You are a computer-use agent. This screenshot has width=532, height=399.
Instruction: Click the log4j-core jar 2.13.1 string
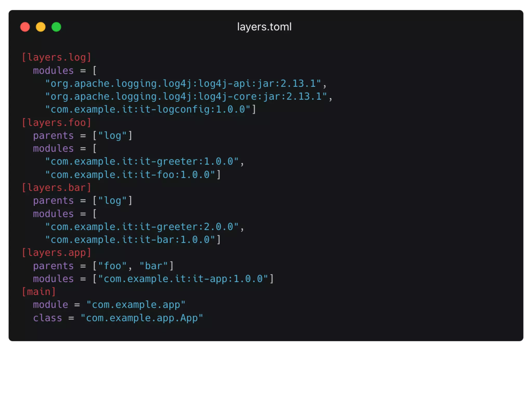click(x=186, y=97)
